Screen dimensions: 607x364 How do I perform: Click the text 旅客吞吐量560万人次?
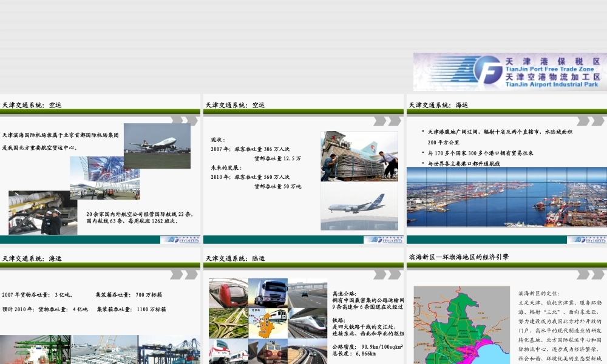(x=262, y=177)
